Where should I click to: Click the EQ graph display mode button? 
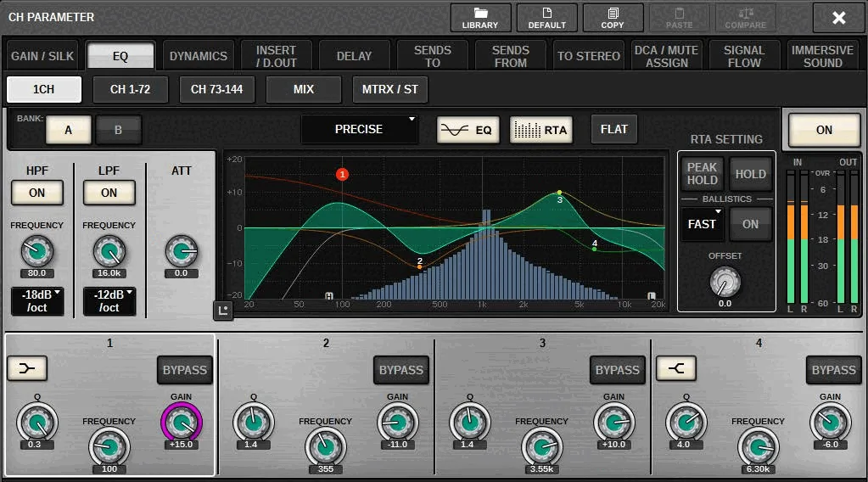click(468, 130)
